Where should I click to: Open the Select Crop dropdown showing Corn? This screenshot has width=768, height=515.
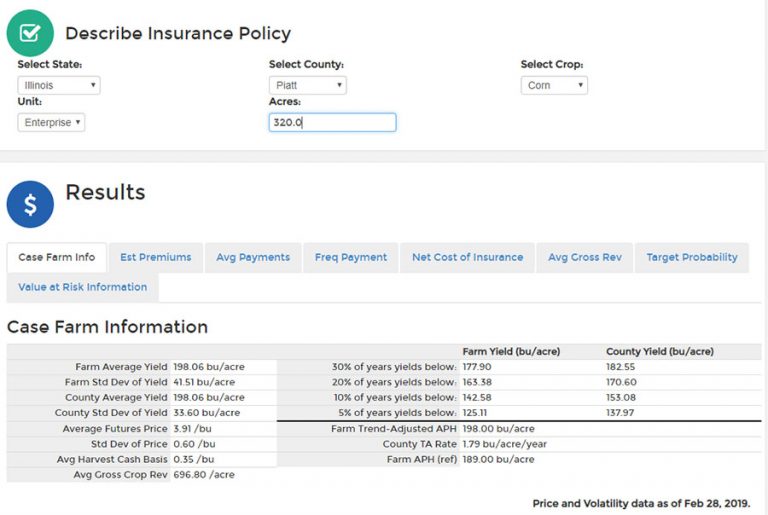pyautogui.click(x=554, y=85)
